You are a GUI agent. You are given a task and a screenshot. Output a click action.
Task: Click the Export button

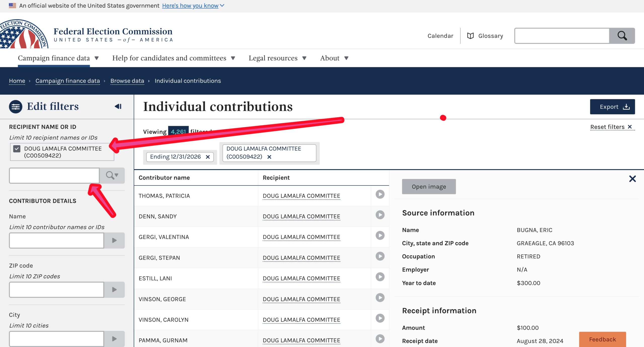point(612,107)
